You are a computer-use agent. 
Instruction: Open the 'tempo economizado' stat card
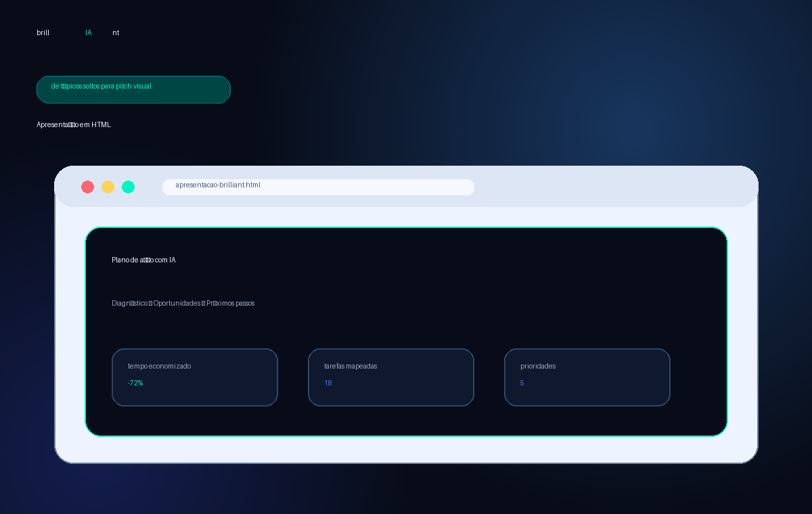point(195,377)
